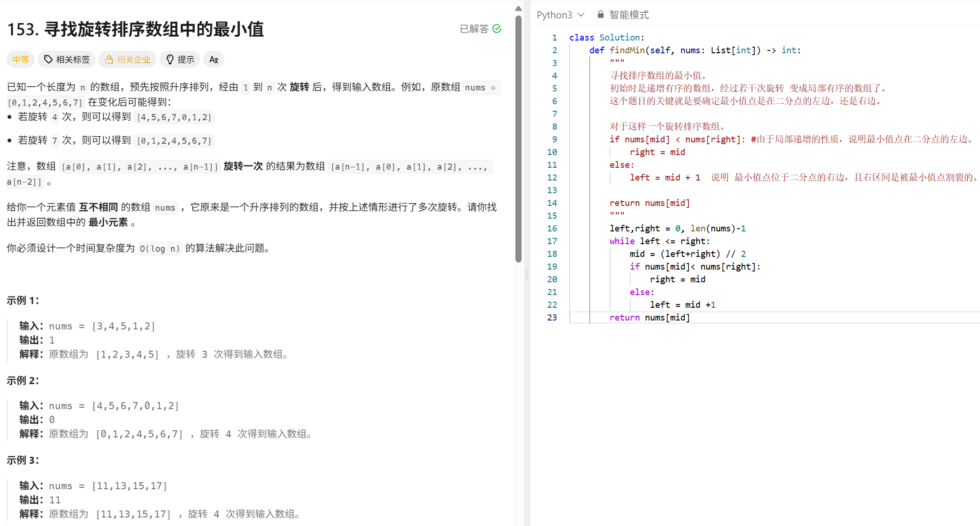
Task: Place cursor on the return nums[mid] statement
Action: (x=650, y=317)
